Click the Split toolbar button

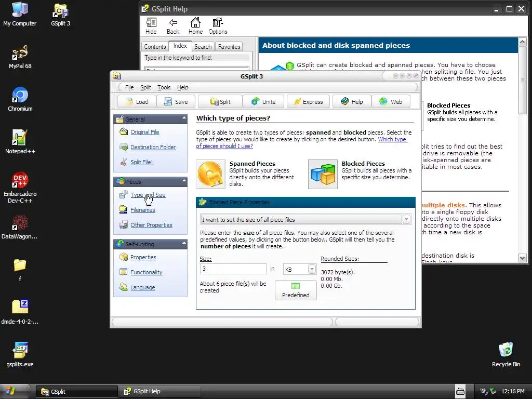[x=220, y=101]
